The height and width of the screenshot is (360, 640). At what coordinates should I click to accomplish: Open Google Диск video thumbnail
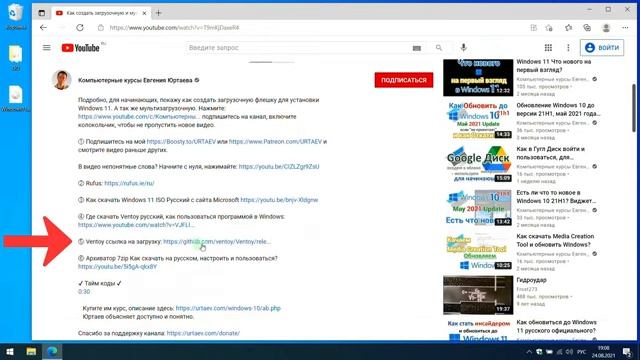(x=478, y=164)
